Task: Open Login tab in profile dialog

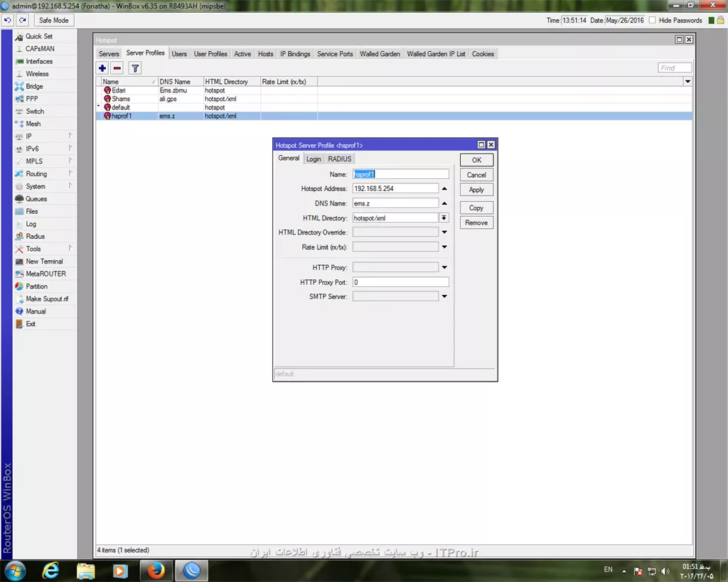Action: (314, 159)
